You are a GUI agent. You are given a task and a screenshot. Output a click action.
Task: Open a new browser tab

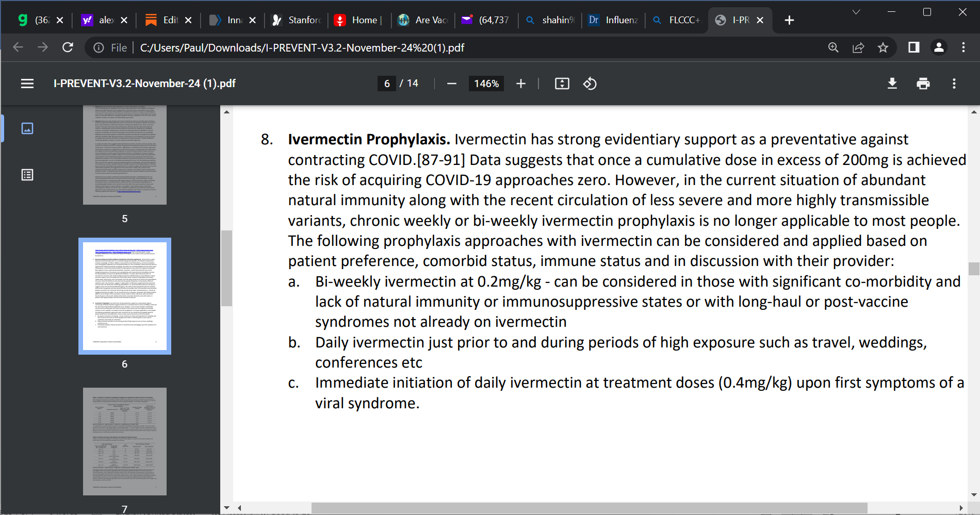[789, 20]
